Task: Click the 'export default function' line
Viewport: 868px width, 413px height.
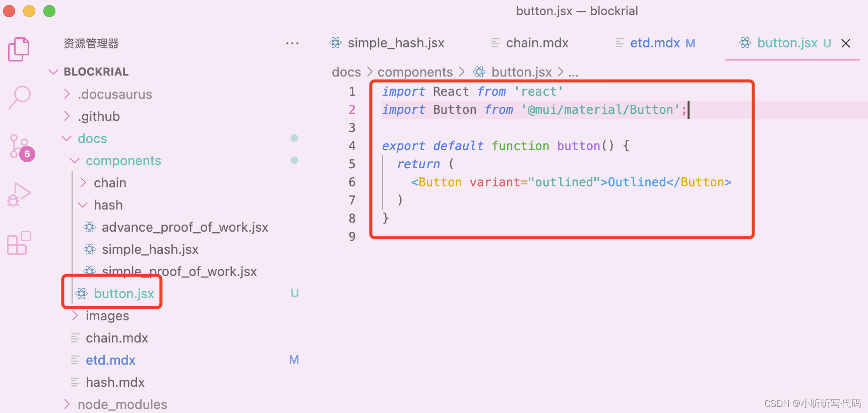Action: point(506,146)
